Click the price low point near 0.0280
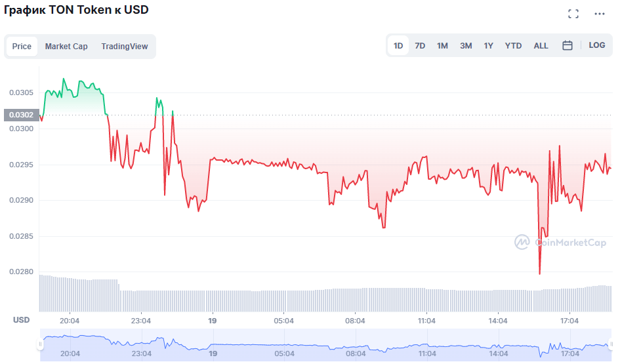620x364 pixels. coord(539,273)
